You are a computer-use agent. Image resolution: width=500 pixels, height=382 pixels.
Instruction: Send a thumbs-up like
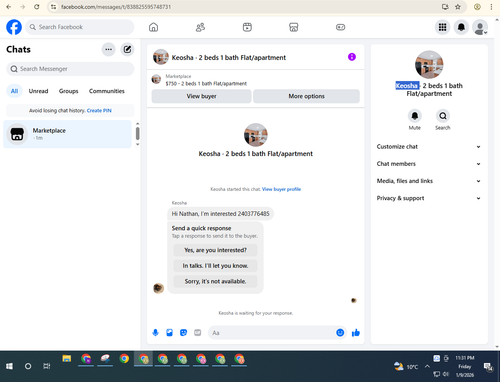tap(356, 333)
